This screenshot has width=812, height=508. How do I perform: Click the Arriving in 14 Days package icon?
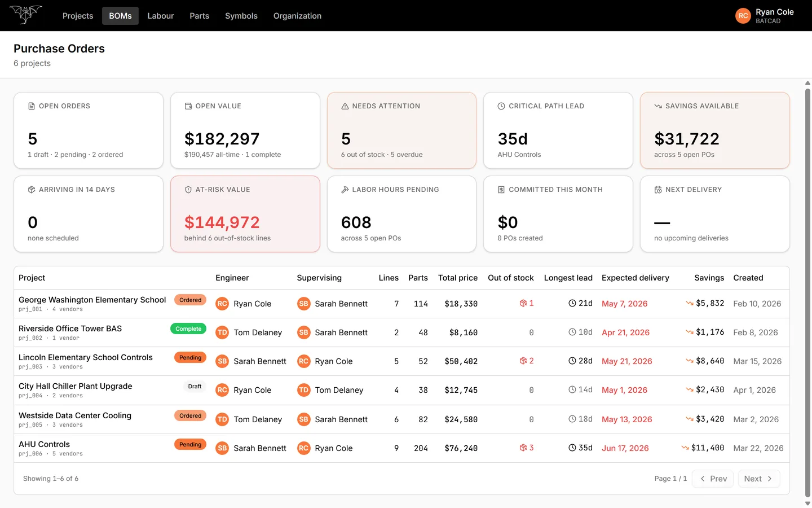click(x=32, y=190)
